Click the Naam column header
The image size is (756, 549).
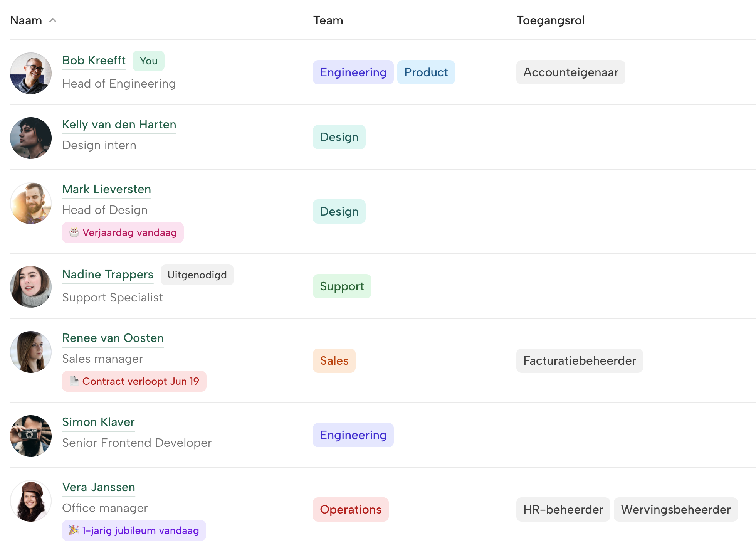pyautogui.click(x=26, y=20)
